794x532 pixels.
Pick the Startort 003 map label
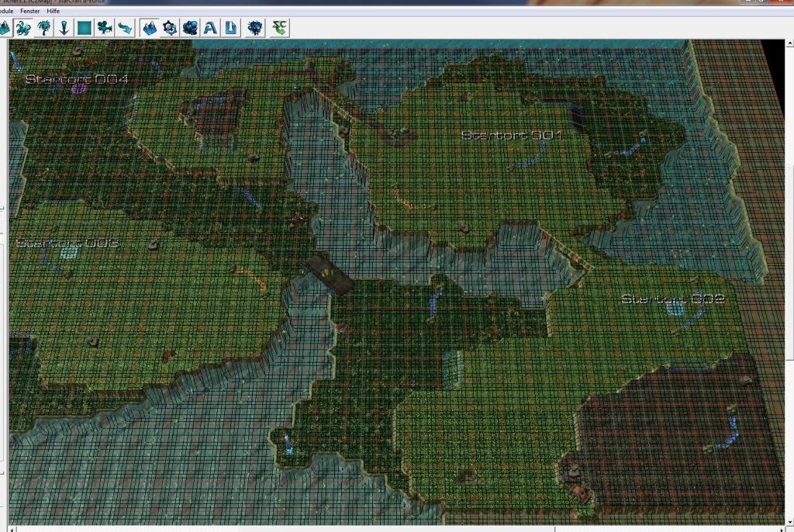point(67,244)
